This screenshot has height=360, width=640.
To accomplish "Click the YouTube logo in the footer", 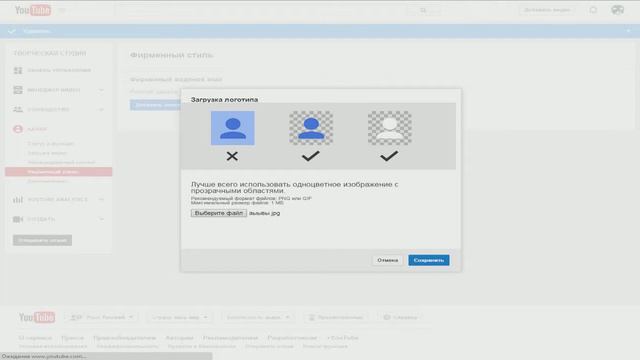I will [x=37, y=317].
